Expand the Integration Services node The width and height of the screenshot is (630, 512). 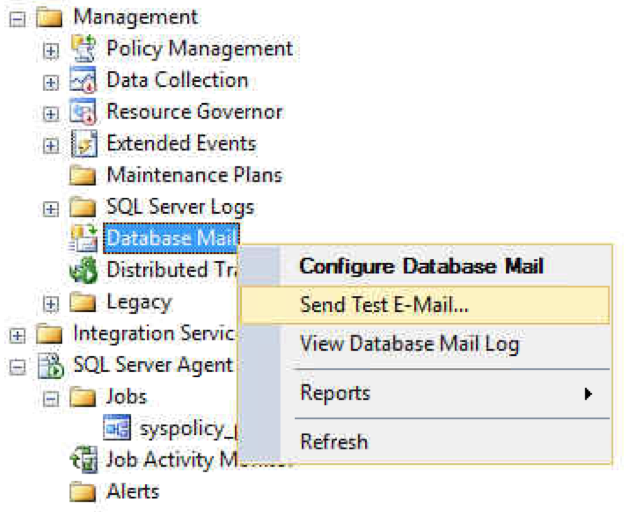[x=17, y=335]
